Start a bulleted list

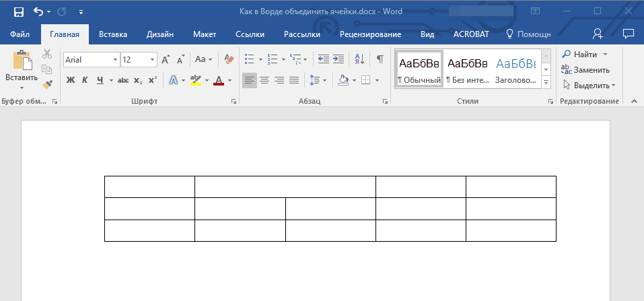pos(249,59)
